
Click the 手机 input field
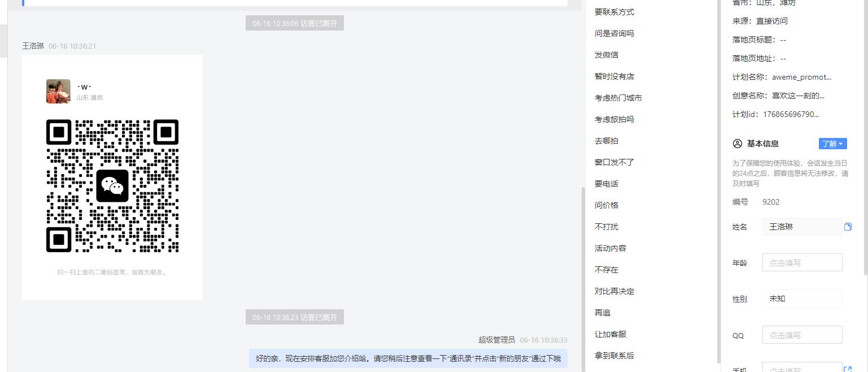(x=802, y=367)
